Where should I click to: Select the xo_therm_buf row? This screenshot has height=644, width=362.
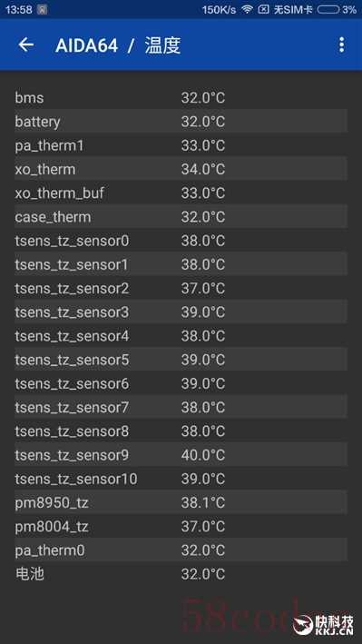coord(181,193)
